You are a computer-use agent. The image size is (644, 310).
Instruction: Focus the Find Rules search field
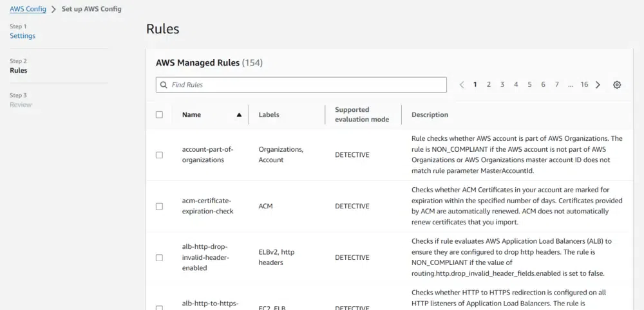pyautogui.click(x=301, y=85)
